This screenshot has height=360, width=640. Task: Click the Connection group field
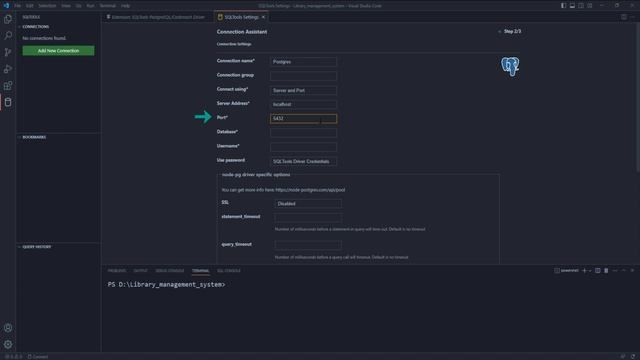tap(303, 76)
